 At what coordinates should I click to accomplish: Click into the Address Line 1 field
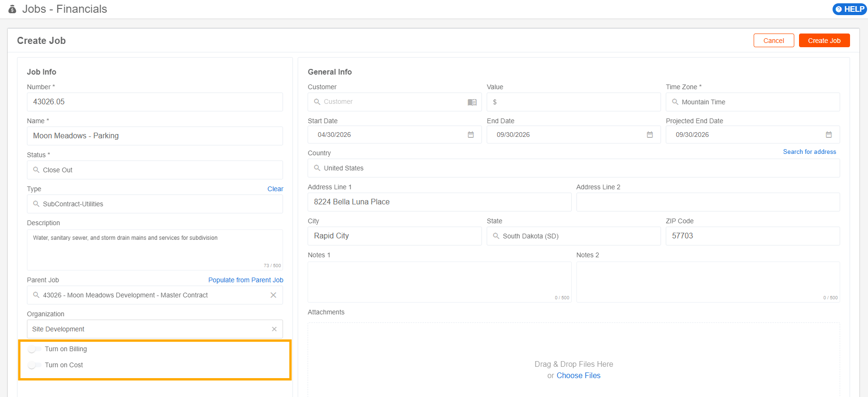(439, 202)
